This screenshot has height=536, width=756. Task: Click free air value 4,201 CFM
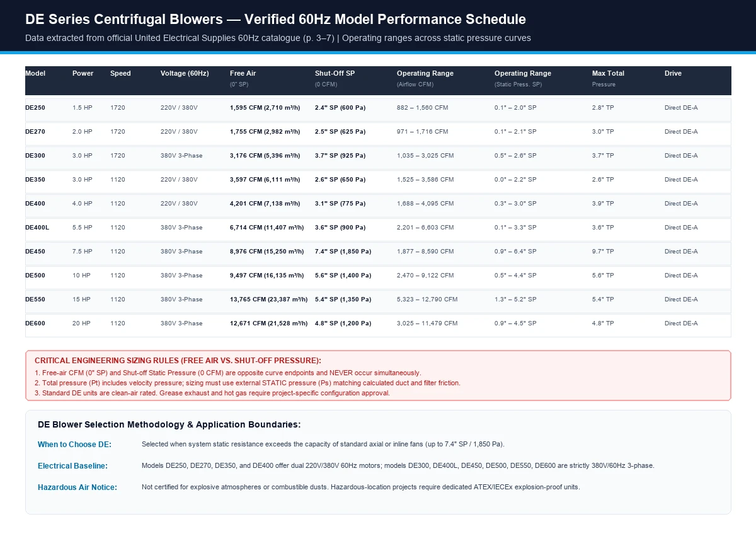click(265, 204)
